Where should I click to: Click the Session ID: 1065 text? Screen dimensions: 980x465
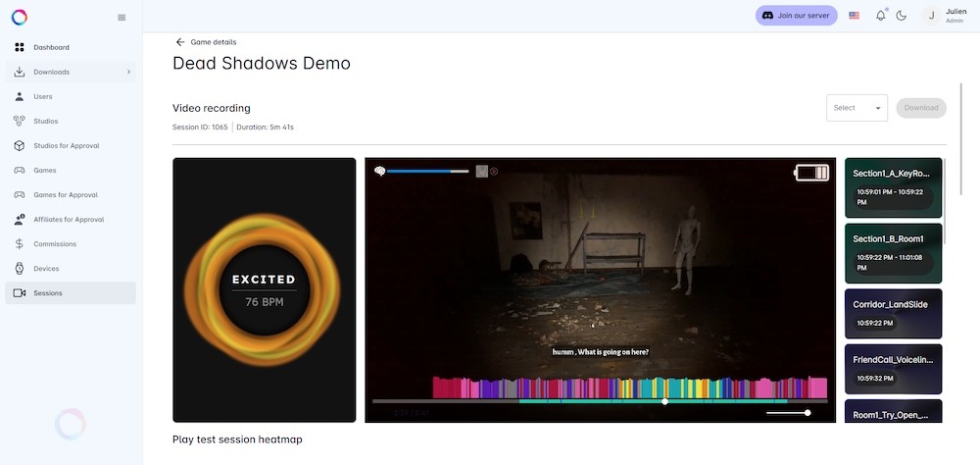click(200, 128)
